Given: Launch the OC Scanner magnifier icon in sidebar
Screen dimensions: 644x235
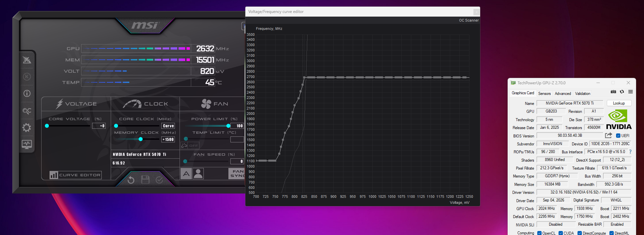Looking at the screenshot, I should click(27, 111).
